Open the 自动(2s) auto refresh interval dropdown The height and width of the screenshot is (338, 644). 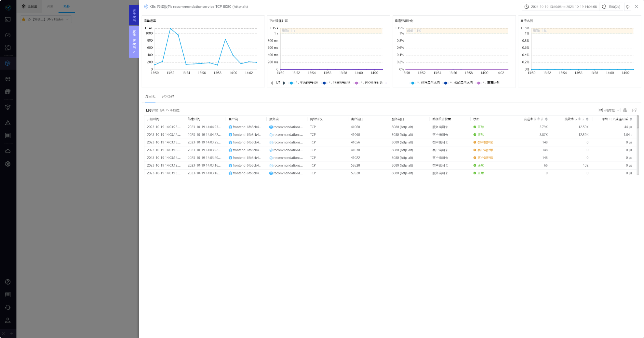point(611,7)
